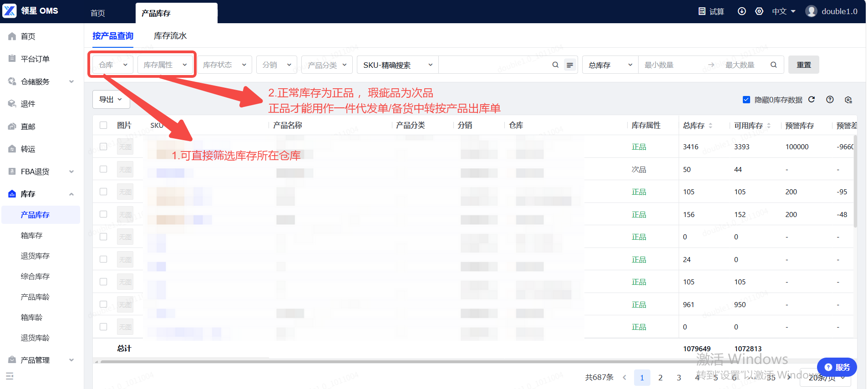
Task: Click the 产品管理 sidebar icon
Action: (12, 360)
